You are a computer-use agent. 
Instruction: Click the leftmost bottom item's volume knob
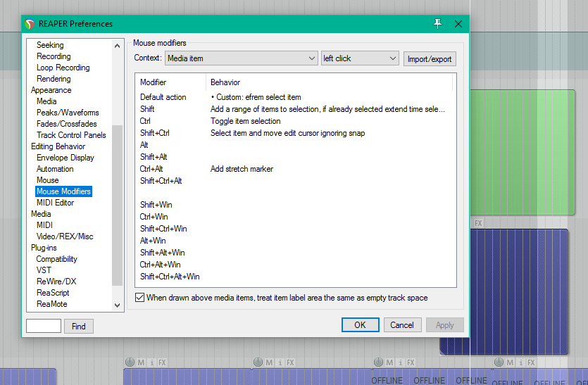click(130, 362)
